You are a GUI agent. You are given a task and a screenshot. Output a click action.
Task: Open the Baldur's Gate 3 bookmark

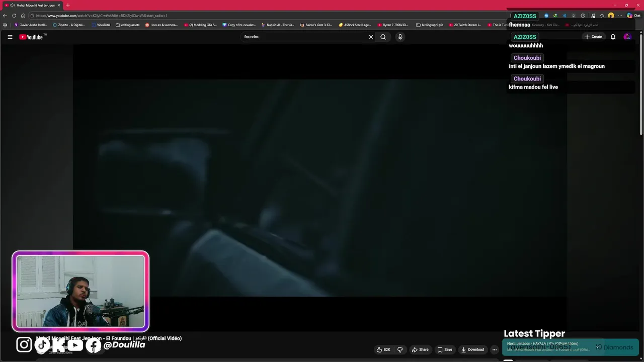316,25
